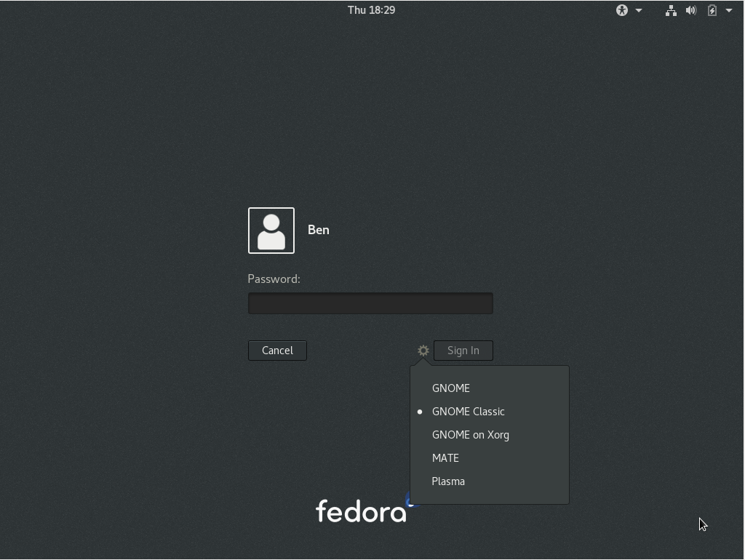
Task: Click the wired network status icon
Action: [x=671, y=10]
